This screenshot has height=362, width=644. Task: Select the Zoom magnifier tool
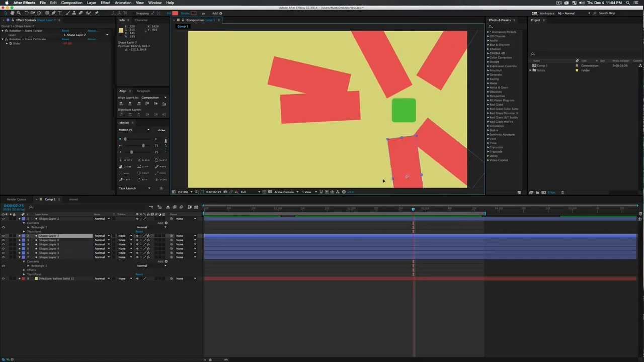point(19,13)
